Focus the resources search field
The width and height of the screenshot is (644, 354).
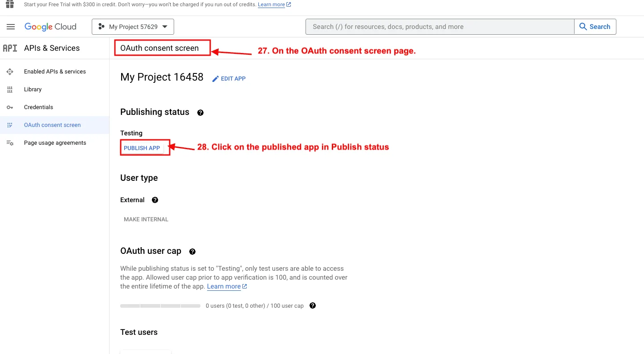click(440, 27)
